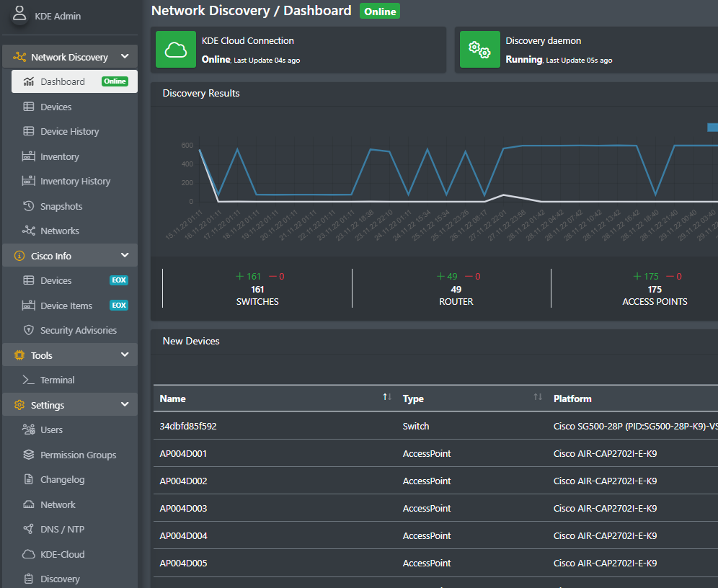Click the blue legend swatch on chart
Image resolution: width=718 pixels, height=588 pixels.
712,128
